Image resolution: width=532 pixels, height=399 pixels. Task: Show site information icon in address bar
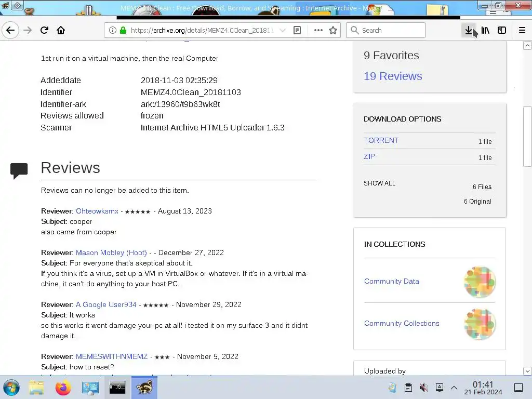112,30
